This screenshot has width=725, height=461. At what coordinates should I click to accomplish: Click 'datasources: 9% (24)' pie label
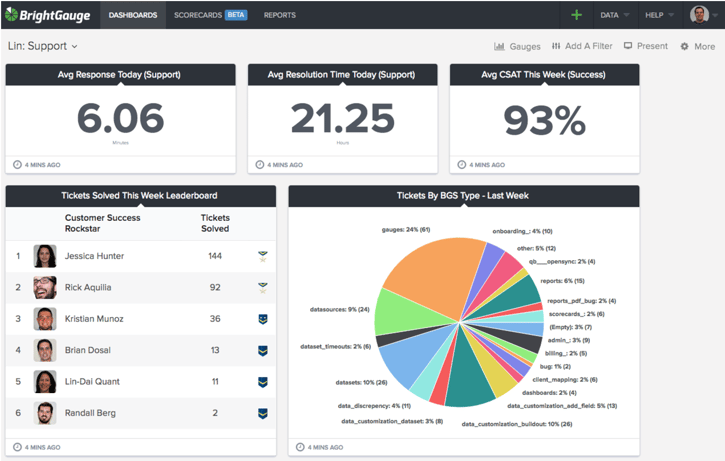coord(339,309)
